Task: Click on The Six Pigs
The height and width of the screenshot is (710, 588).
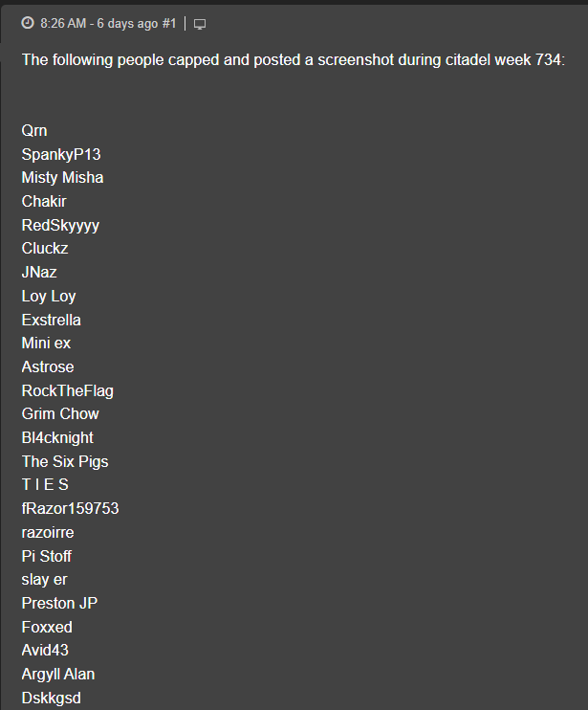Action: click(x=65, y=461)
